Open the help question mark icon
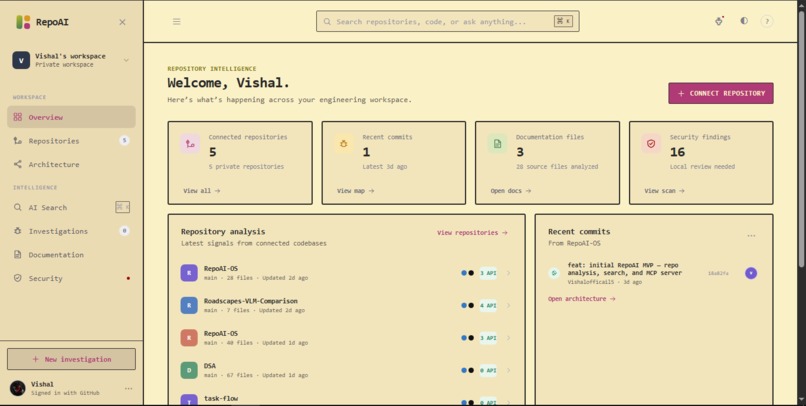This screenshot has height=406, width=806. click(767, 22)
